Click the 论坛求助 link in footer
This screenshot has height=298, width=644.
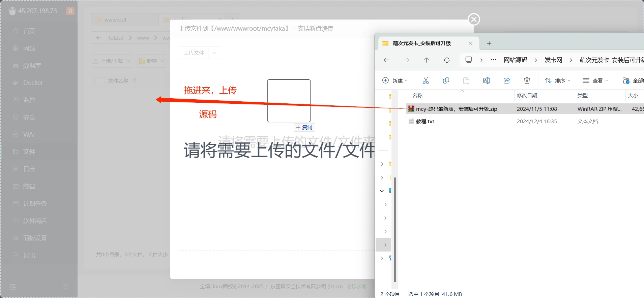(x=356, y=287)
